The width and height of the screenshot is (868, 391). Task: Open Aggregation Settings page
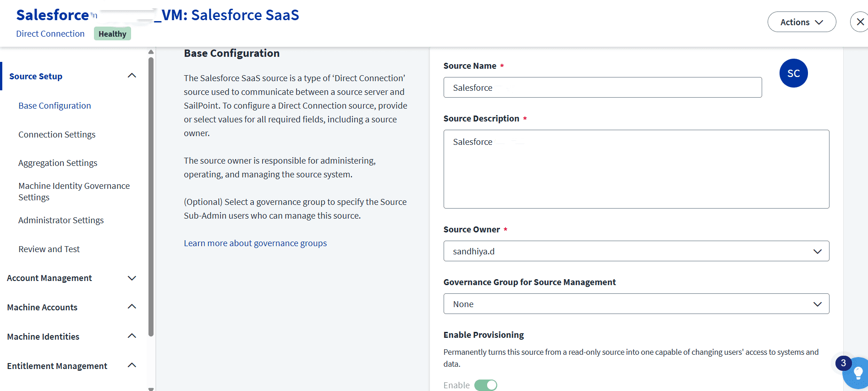pyautogui.click(x=58, y=163)
